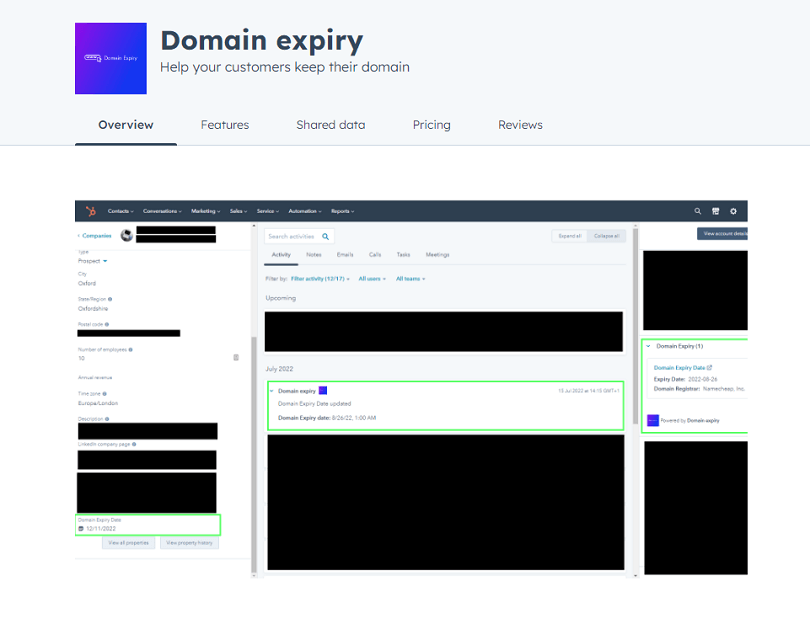Select the Emails tab
810x618 pixels.
click(345, 255)
